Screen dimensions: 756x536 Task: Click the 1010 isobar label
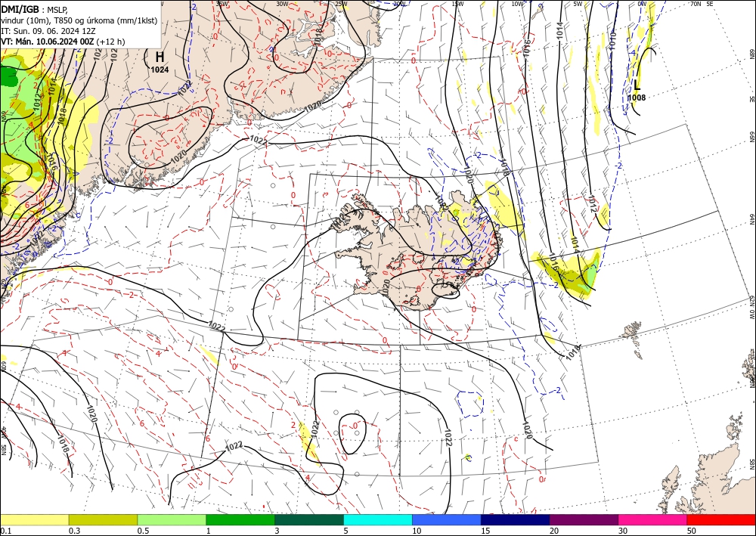coord(612,41)
